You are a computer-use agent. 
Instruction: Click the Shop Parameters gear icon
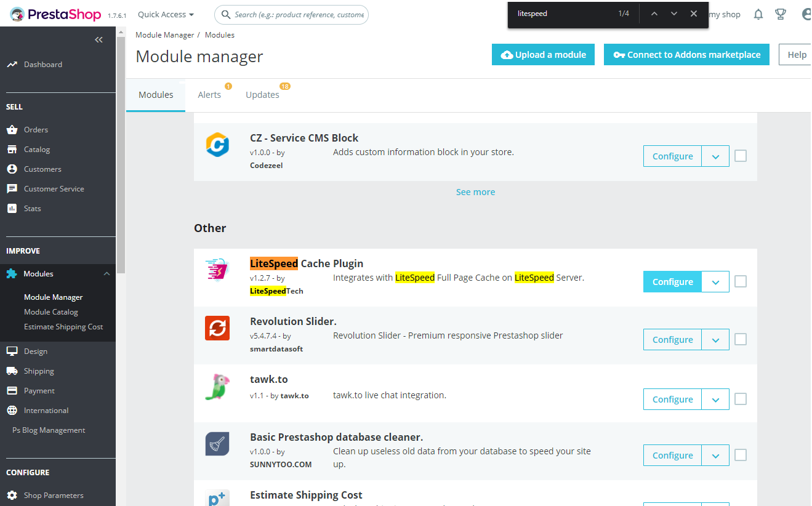(x=12, y=495)
